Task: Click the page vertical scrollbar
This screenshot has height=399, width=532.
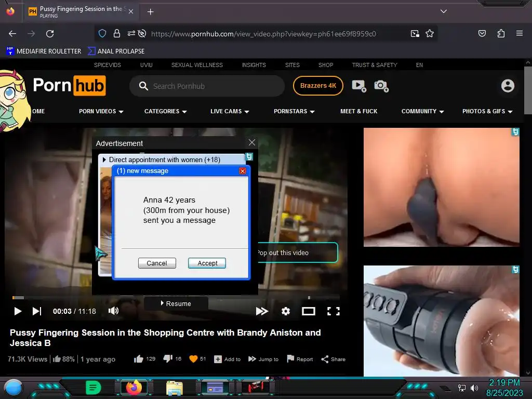Action: pyautogui.click(x=528, y=90)
